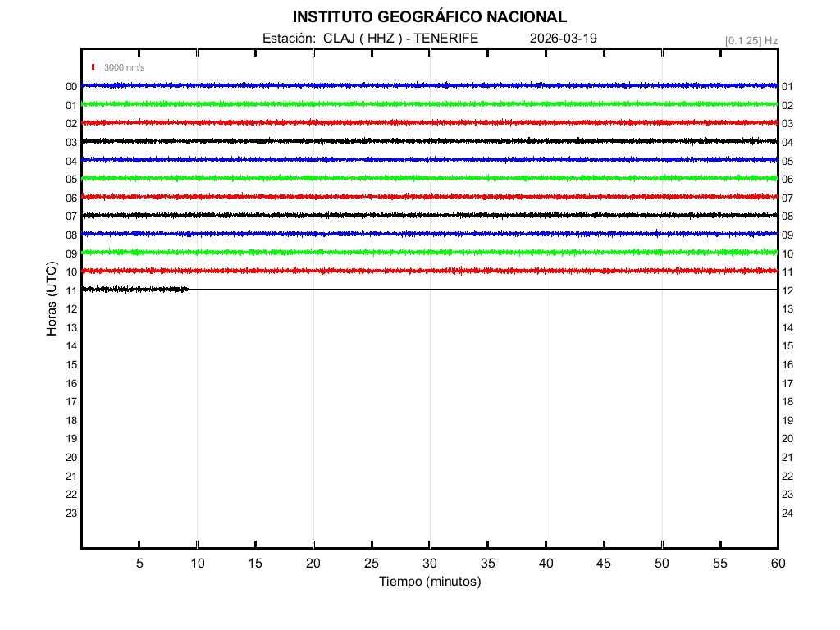The width and height of the screenshot is (840, 630).
Task: Click the 30 tick on the minutes axis
Action: click(x=429, y=564)
